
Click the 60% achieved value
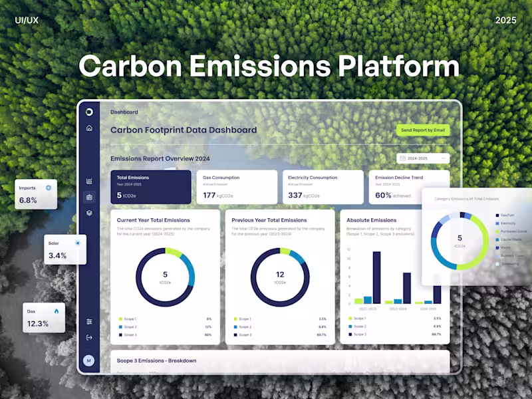pos(393,196)
